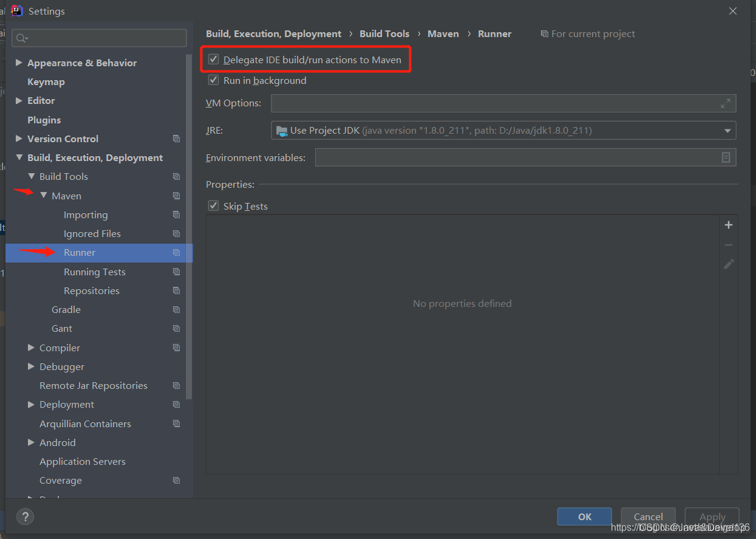This screenshot has height=539, width=756.
Task: Click the Apply button
Action: click(x=712, y=517)
